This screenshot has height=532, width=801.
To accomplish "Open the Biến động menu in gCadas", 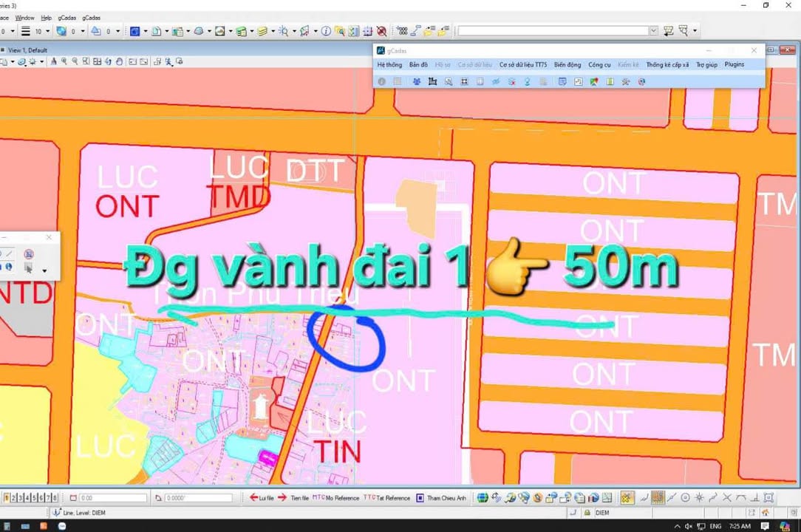I will [567, 65].
